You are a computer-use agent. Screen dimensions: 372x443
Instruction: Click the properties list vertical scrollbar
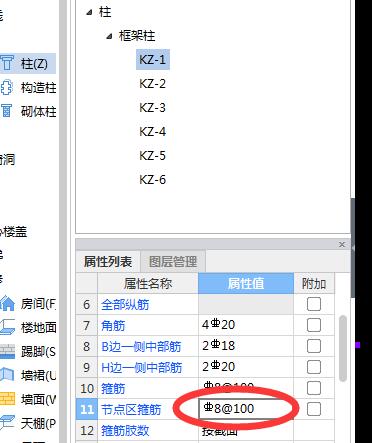[x=343, y=348]
